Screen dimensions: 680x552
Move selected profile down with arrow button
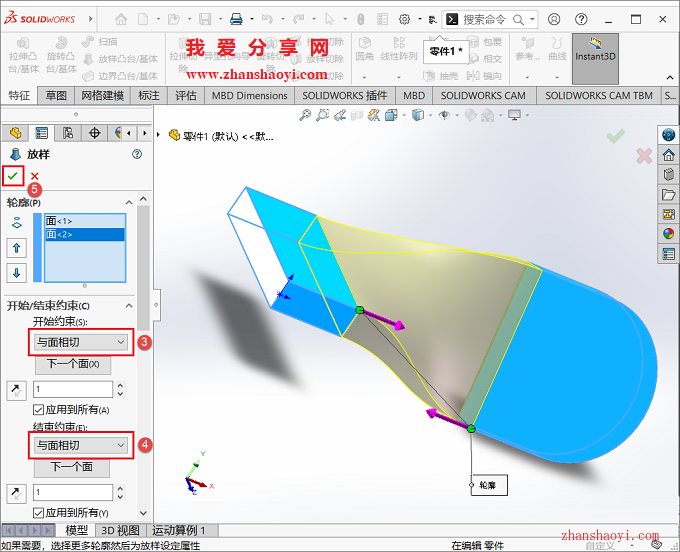coord(17,272)
